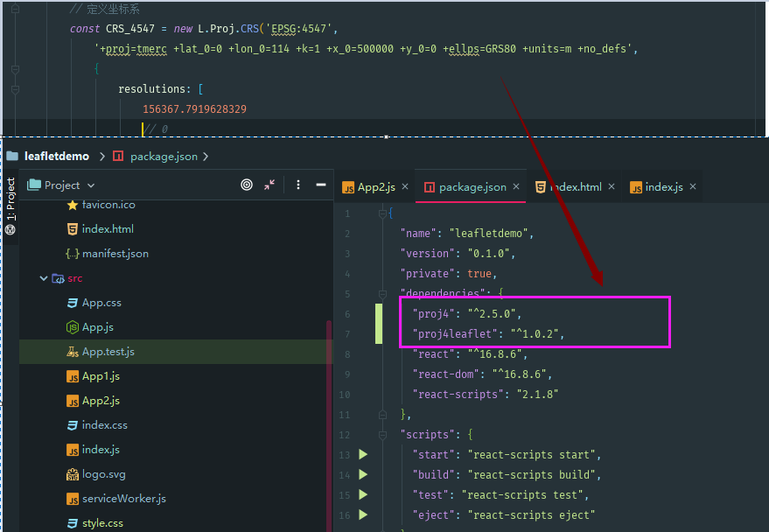The height and width of the screenshot is (532, 769).
Task: Select App.js in the project tree
Action: click(x=90, y=327)
